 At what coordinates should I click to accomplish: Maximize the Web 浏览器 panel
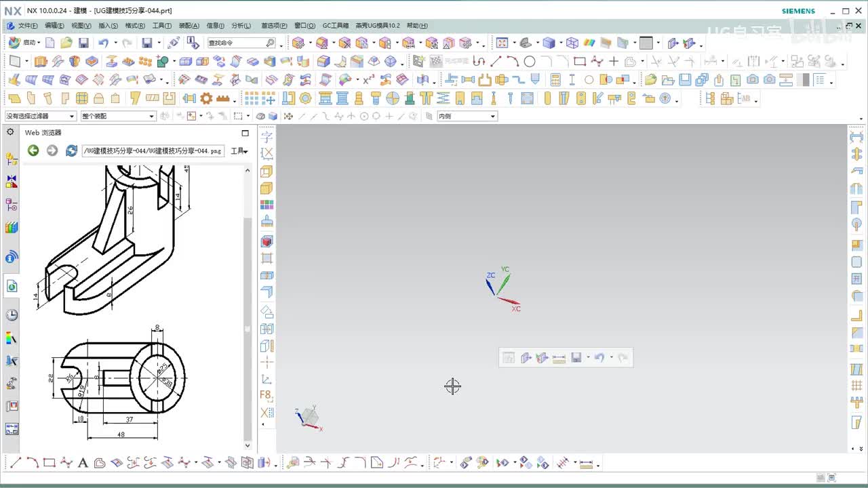[x=245, y=133]
